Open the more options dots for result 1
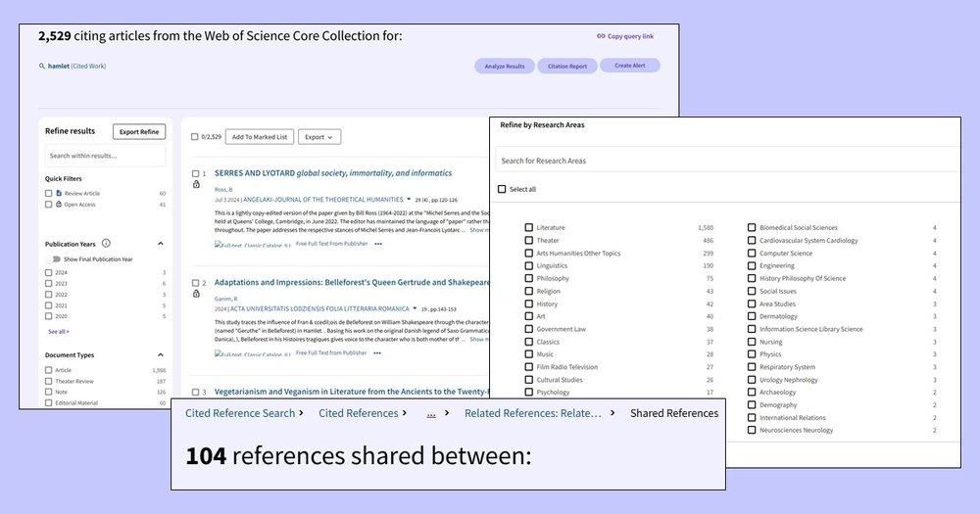This screenshot has height=514, width=980. pyautogui.click(x=378, y=244)
